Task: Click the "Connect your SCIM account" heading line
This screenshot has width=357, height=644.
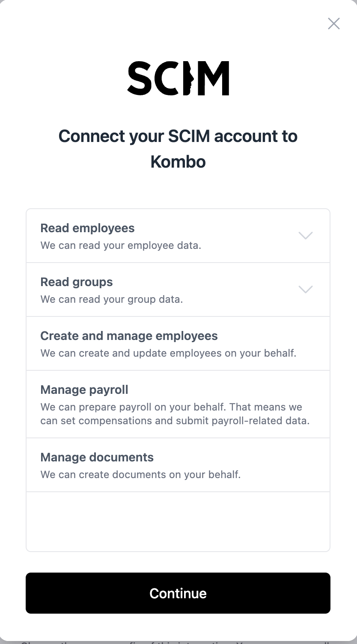Action: tap(178, 136)
